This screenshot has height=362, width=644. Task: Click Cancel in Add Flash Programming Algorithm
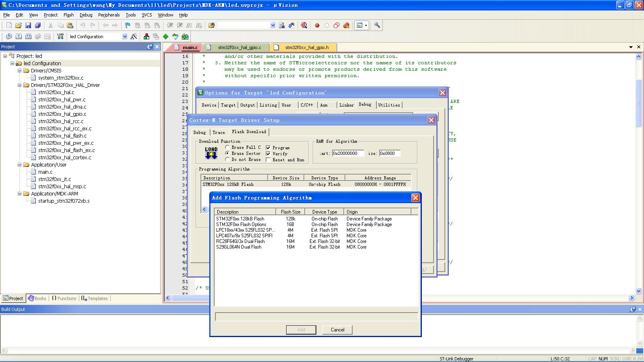click(337, 330)
